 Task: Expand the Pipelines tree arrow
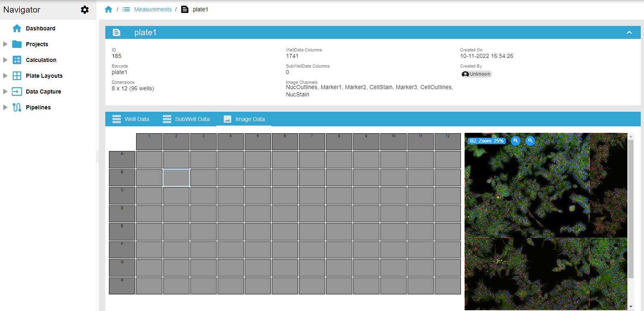coord(5,107)
